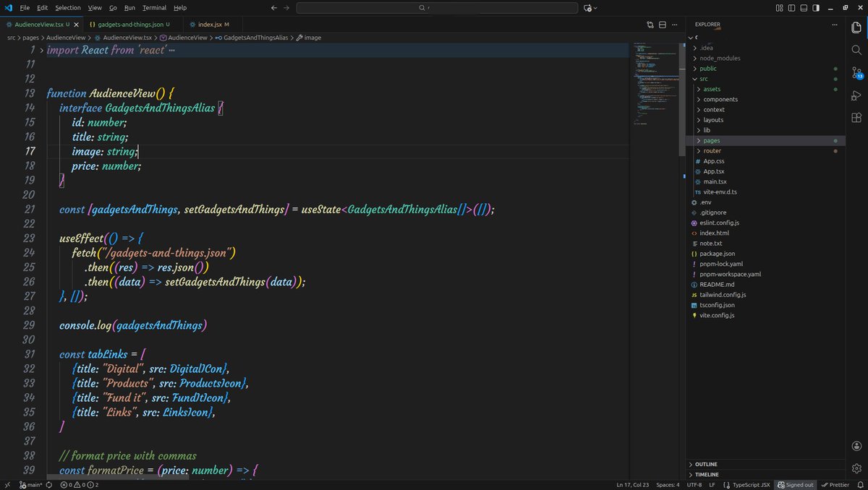Viewport: 868px width, 490px height.
Task: Click the Open Changes icon above the editor
Action: point(650,24)
